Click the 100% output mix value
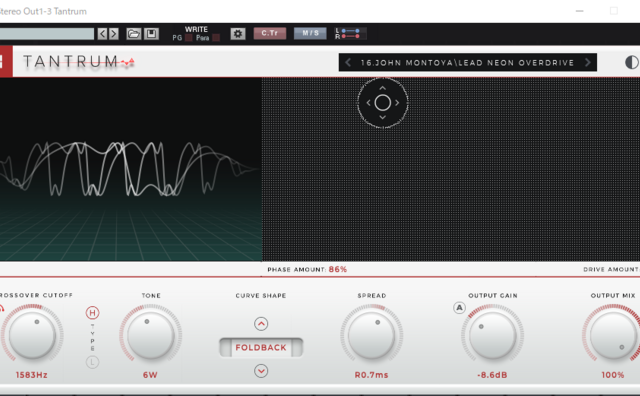The height and width of the screenshot is (396, 640). click(x=613, y=375)
